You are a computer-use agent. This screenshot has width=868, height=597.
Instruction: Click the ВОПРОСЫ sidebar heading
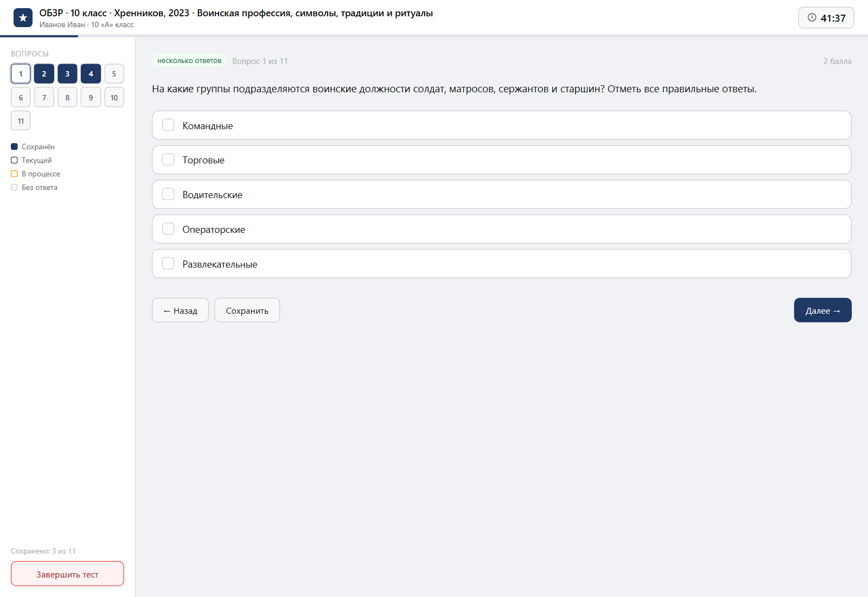pos(30,54)
